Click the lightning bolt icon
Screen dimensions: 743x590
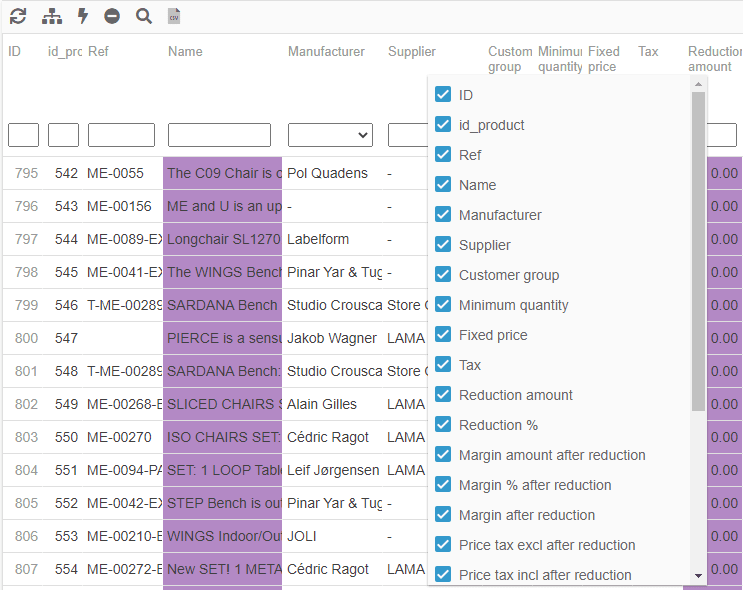(x=83, y=16)
